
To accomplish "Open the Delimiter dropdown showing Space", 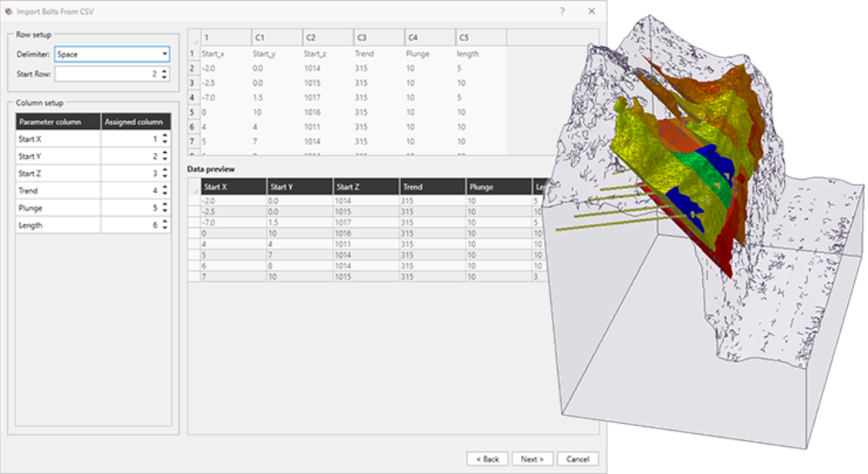I will coord(112,55).
